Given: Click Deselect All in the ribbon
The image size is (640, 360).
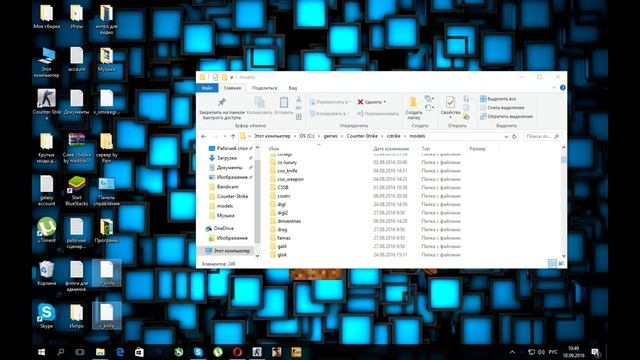Looking at the screenshot, I should pos(502,108).
